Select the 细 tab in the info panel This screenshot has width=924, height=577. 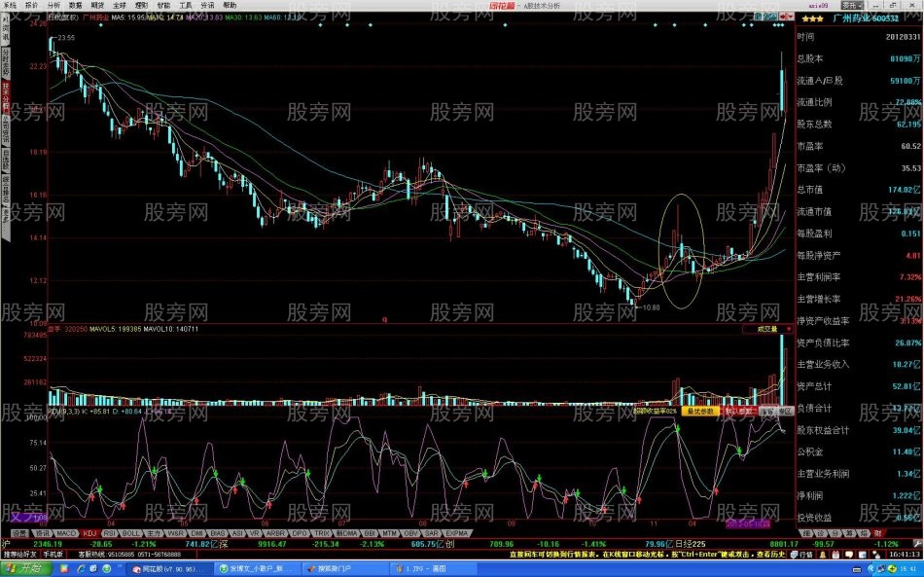[x=806, y=533]
